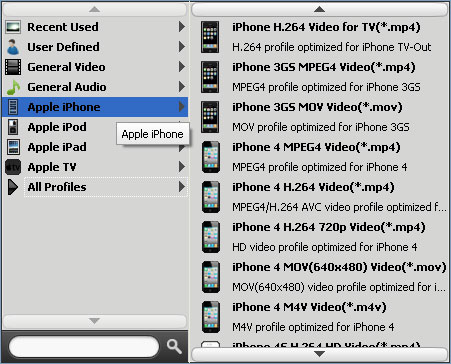Click icon of iPhone H.264 Video for TV
Screen dimensions: 451x364
point(210,37)
